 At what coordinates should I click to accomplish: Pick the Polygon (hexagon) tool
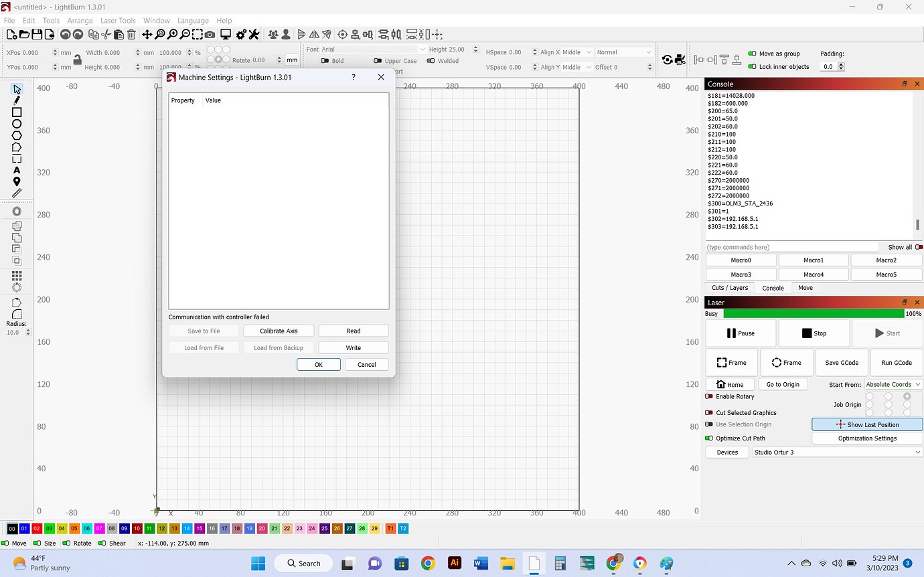17,135
